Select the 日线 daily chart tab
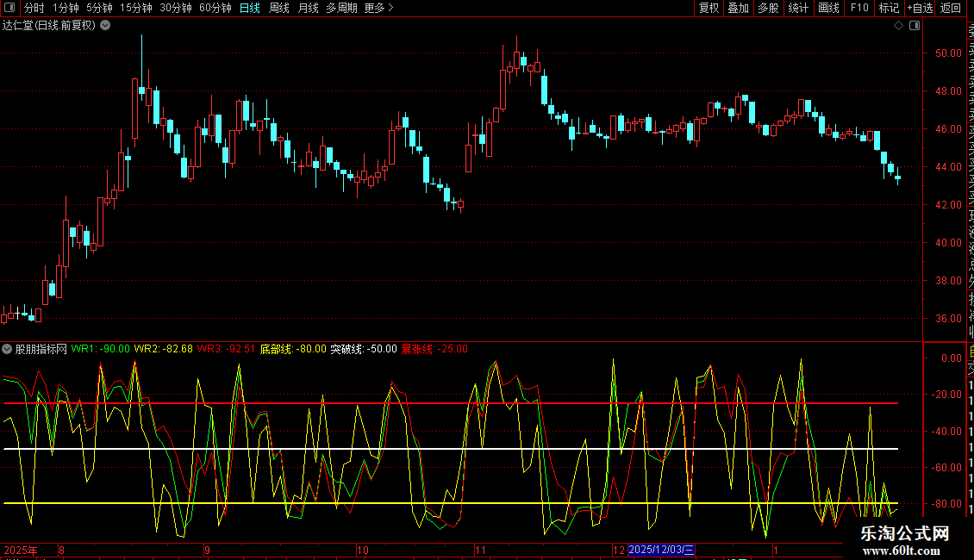Screen dimensions: 974x560 tap(250, 8)
